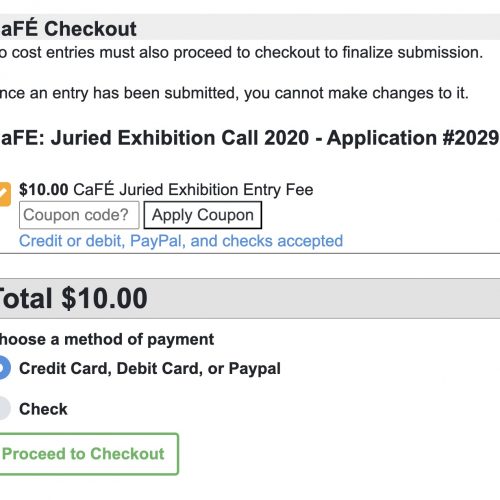Viewport: 500px width, 500px height.
Task: Click the Coupon code input field
Action: (x=79, y=215)
